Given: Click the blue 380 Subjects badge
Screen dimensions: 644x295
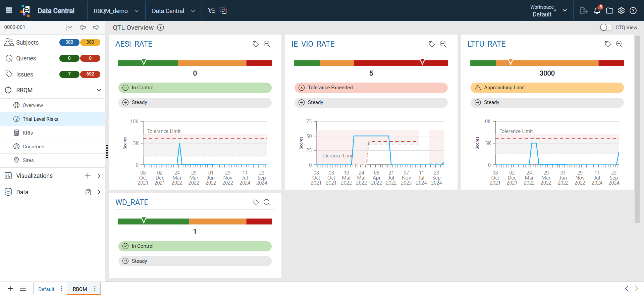Looking at the screenshot, I should tap(69, 42).
